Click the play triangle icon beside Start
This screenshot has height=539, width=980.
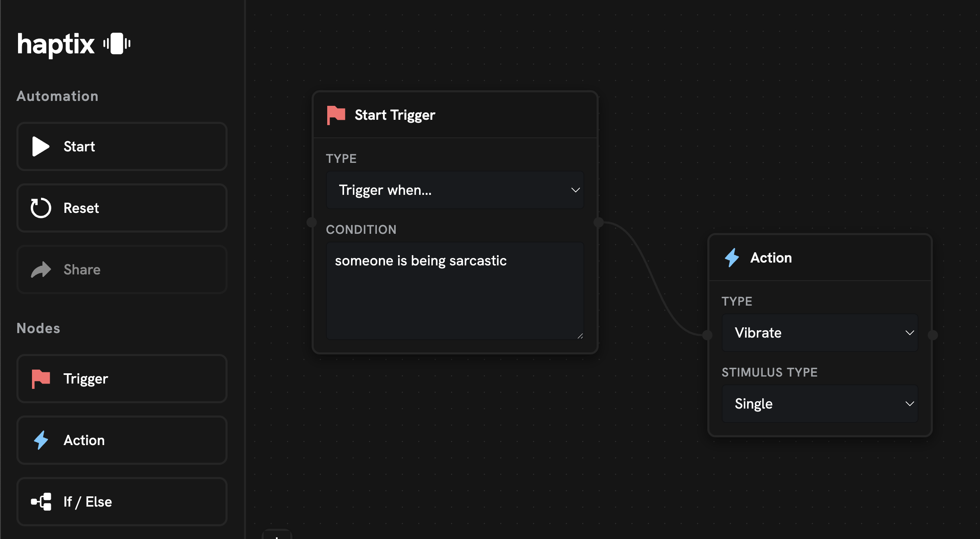click(x=41, y=146)
